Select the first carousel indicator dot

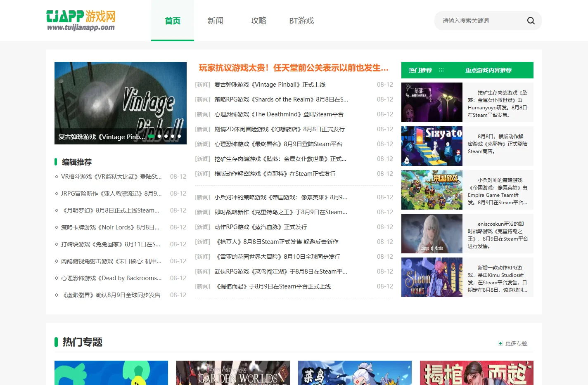[x=151, y=136]
